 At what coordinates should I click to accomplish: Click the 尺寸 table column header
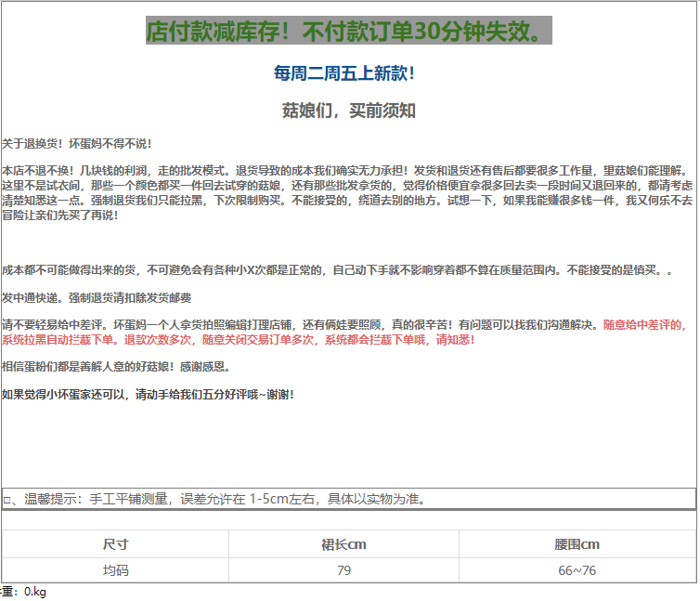115,544
